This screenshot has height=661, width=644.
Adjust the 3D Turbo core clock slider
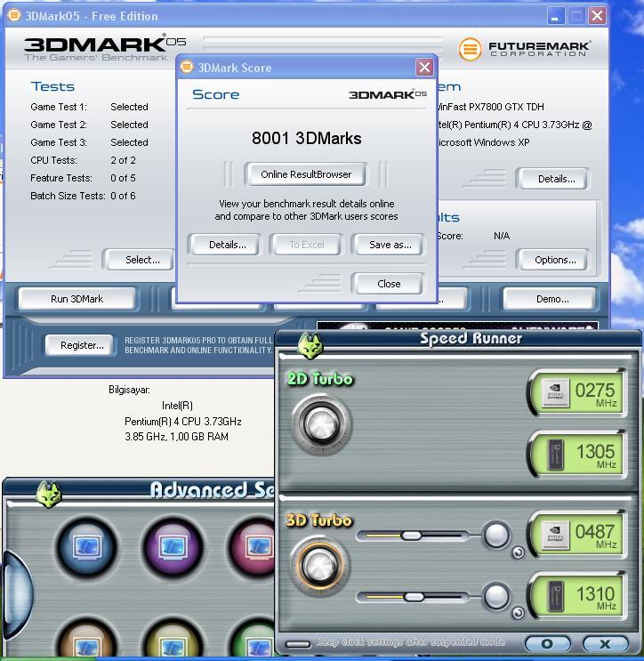[410, 536]
